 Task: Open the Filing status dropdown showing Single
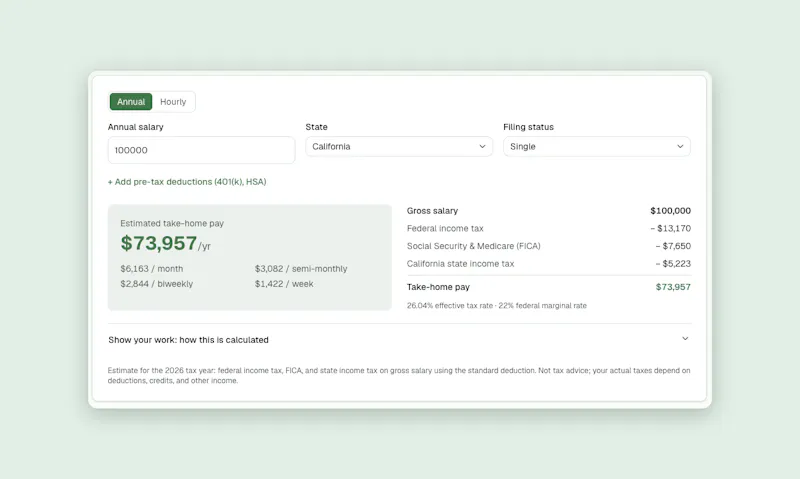click(x=596, y=146)
